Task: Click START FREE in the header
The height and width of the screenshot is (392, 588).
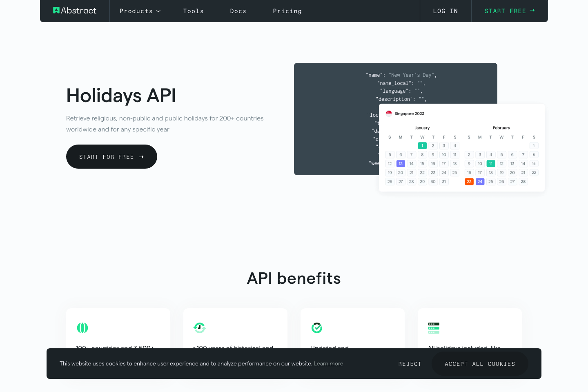Action: [506, 11]
